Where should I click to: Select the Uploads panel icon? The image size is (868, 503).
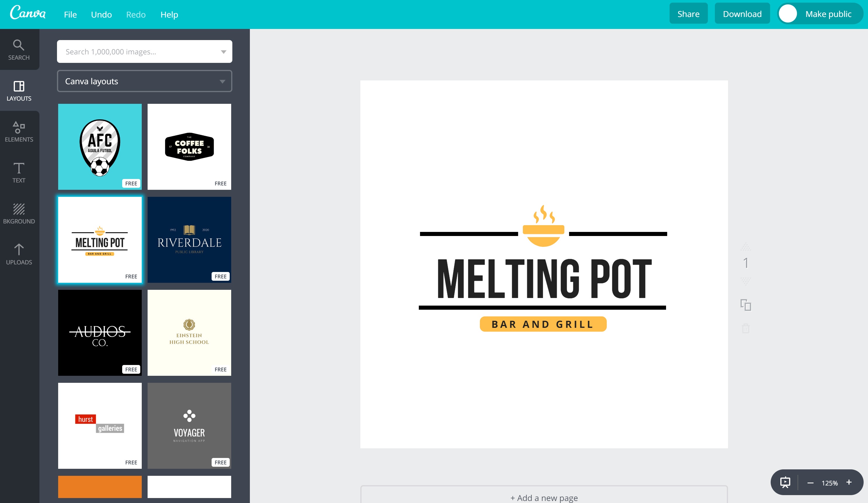point(19,254)
